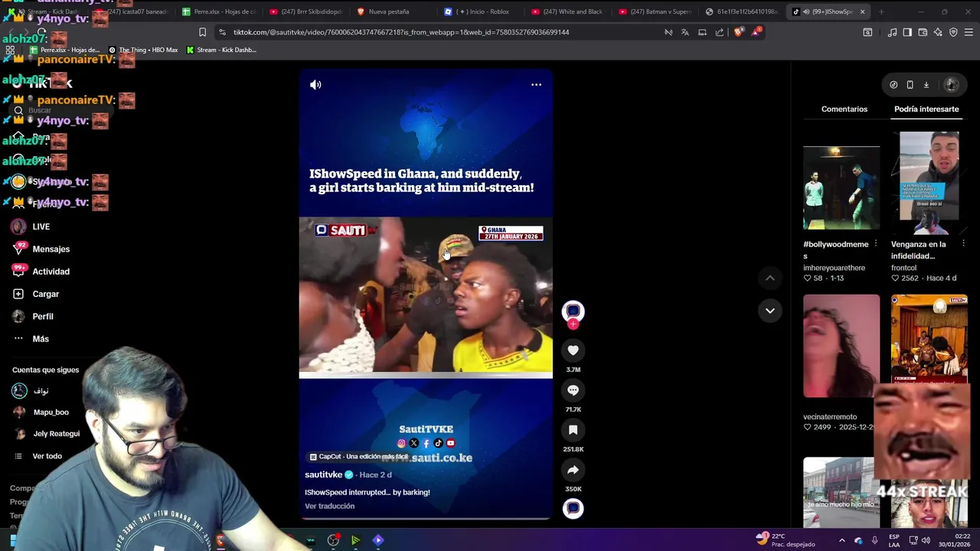Click the Leo AI sparkle icon in toolbar
Viewport: 980px width, 551px height.
[x=938, y=32]
